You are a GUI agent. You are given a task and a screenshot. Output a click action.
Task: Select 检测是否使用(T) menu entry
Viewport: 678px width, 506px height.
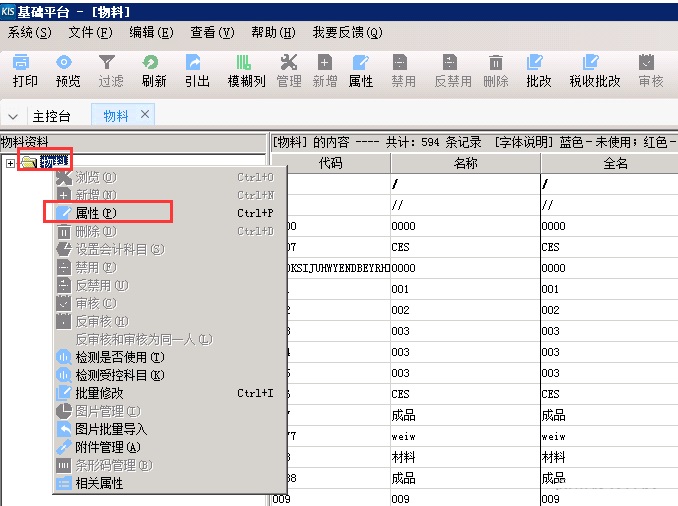(x=119, y=357)
